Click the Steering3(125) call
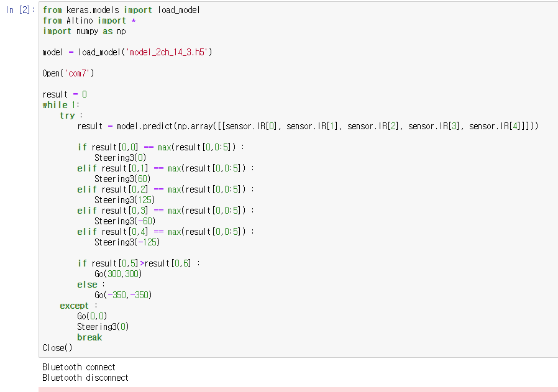This screenshot has height=392, width=558. click(x=124, y=200)
